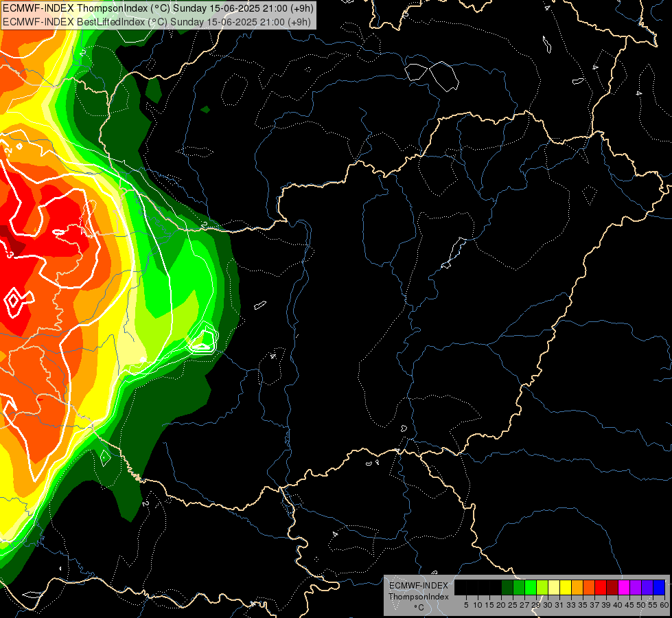Click the °C unit label in the legend
This screenshot has width=672, height=618.
coord(419,607)
